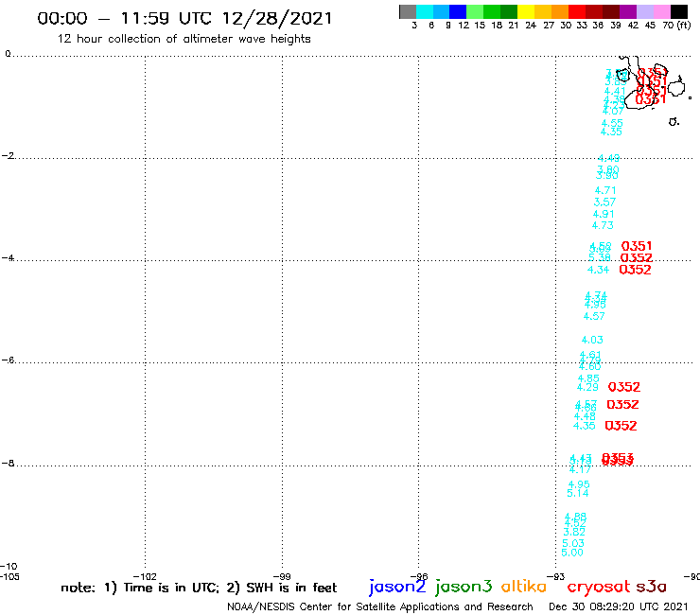Image resolution: width=700 pixels, height=615 pixels.
Task: Click the wave height value '4.73'
Action: click(x=603, y=225)
